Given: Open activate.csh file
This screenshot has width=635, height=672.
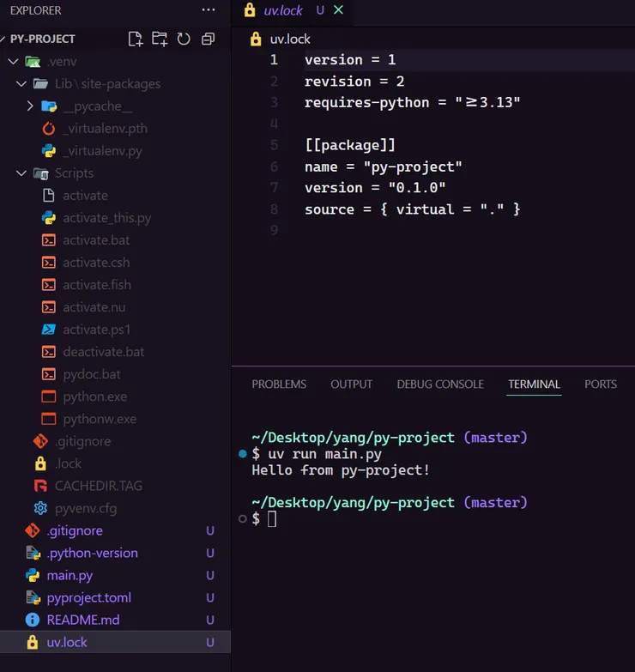Looking at the screenshot, I should [96, 263].
